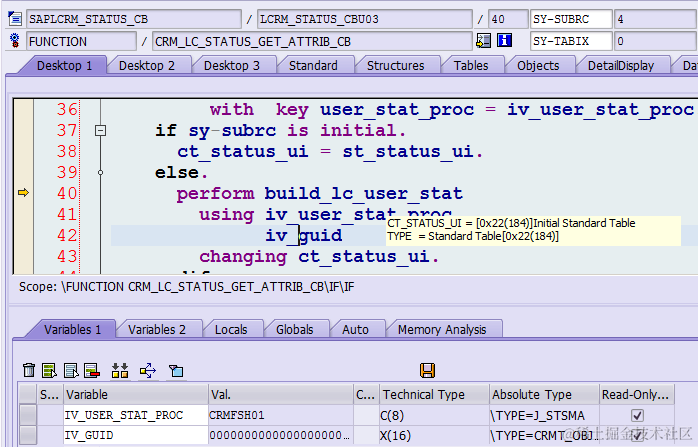
Task: Click the filter funnel toolbar icon
Action: (x=176, y=370)
